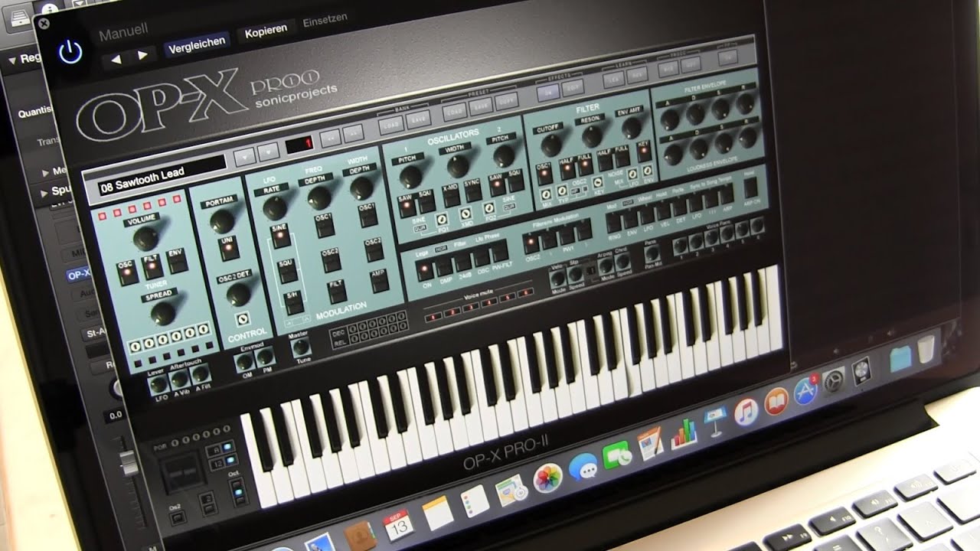Open the Manuell preset dropdown
The width and height of the screenshot is (980, 551).
point(123,31)
